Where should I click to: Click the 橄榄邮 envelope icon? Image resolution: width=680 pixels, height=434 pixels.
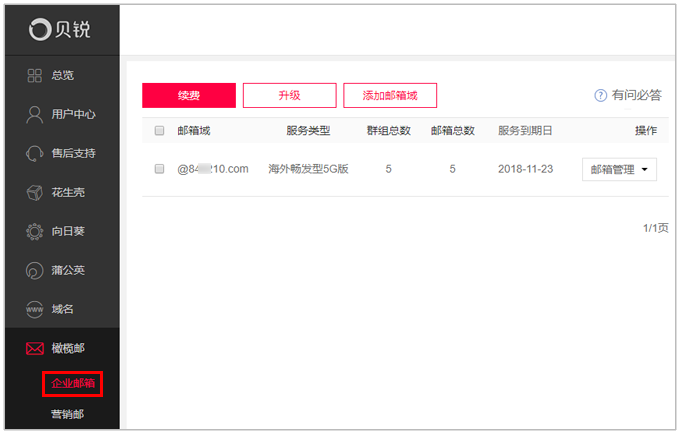pos(34,348)
